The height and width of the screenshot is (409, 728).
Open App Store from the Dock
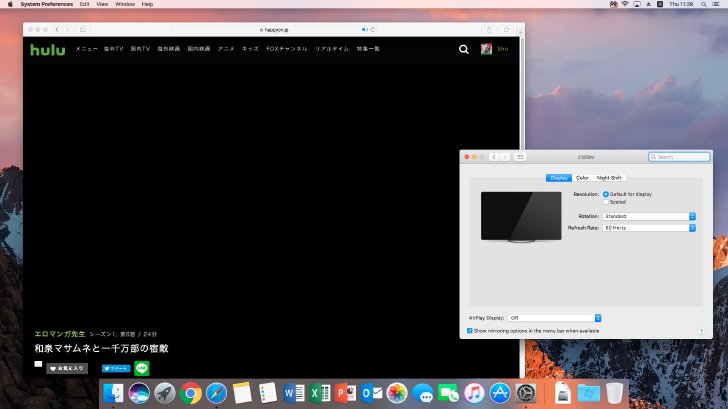coord(500,393)
